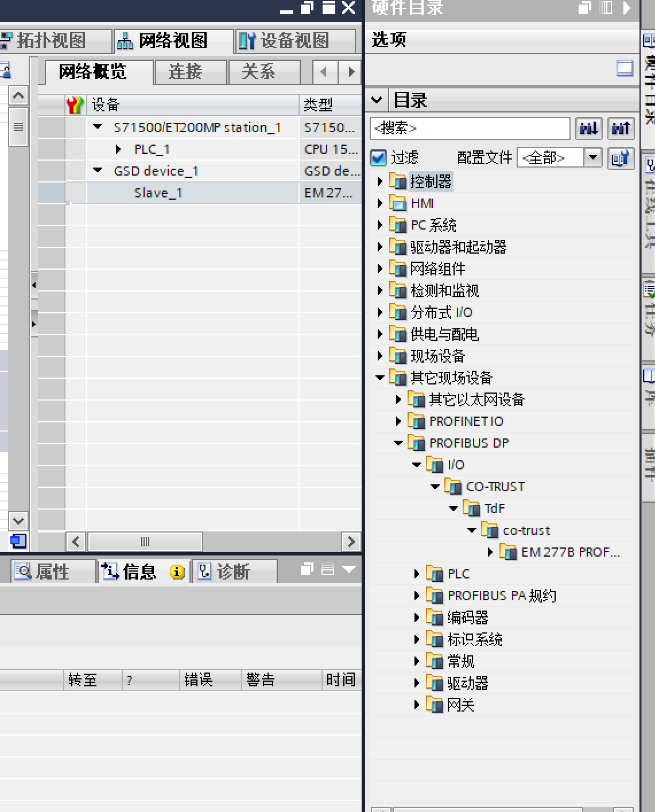
Task: Select the PROFIBUS PA 规约 folder icon
Action: tap(435, 596)
